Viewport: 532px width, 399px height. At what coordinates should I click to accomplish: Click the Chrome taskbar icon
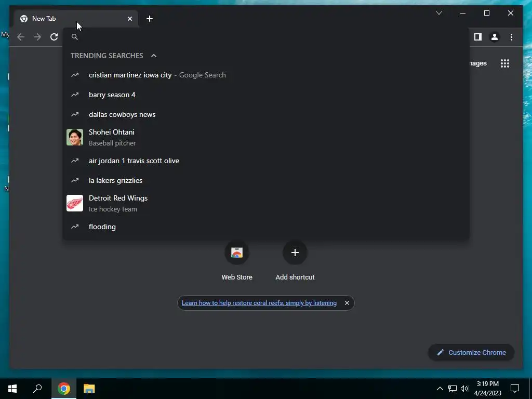click(64, 389)
